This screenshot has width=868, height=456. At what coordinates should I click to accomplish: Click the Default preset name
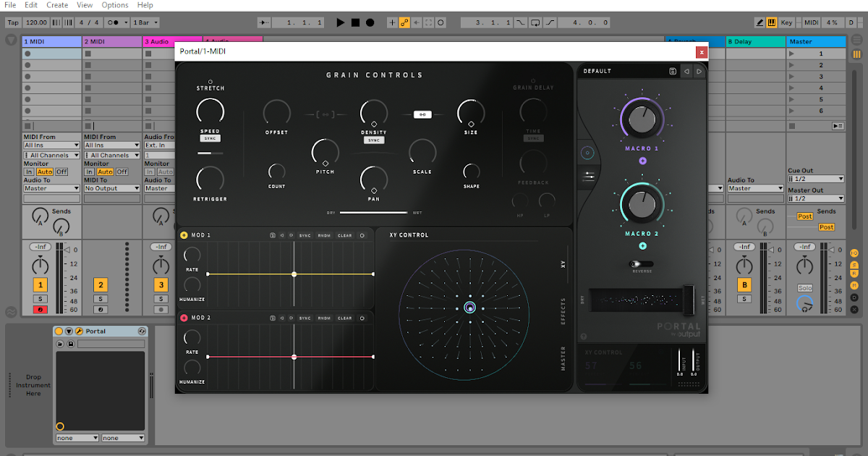click(597, 71)
